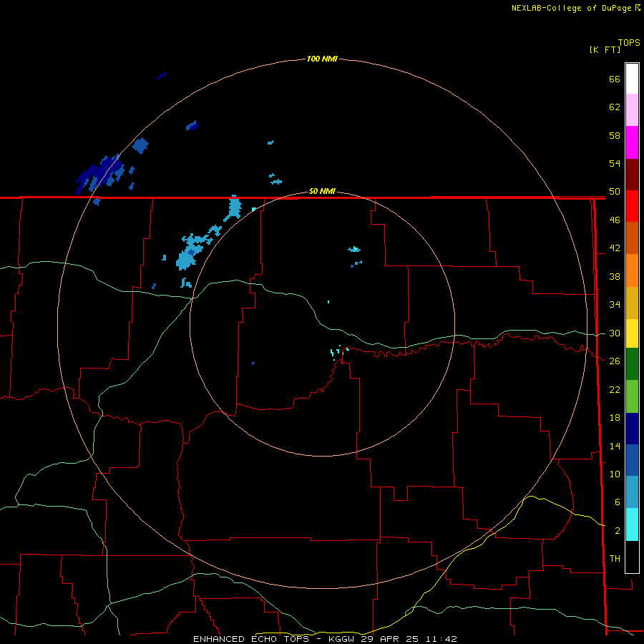This screenshot has height=644, width=644.
Task: Click the cyan echo pixels at the radar center
Action: click(x=338, y=352)
